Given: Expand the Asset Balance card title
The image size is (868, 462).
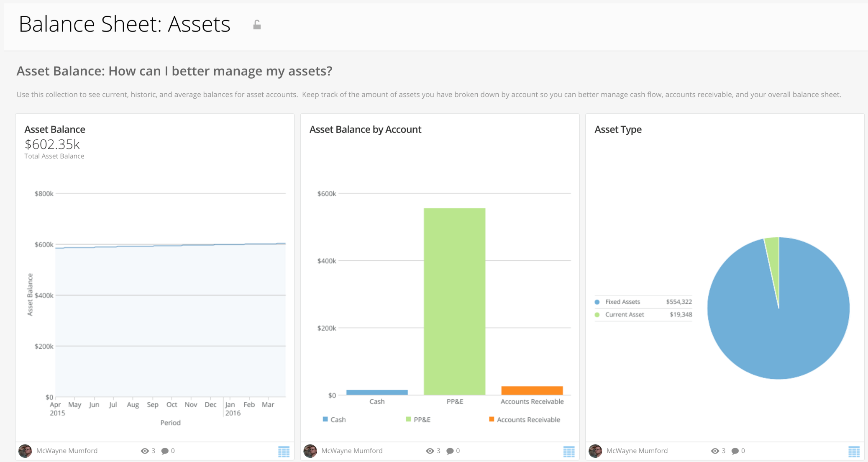Looking at the screenshot, I should [x=55, y=129].
